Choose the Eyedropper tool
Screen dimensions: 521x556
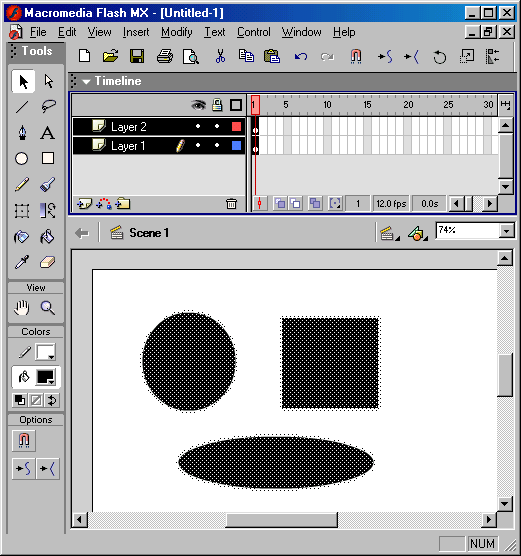point(22,262)
